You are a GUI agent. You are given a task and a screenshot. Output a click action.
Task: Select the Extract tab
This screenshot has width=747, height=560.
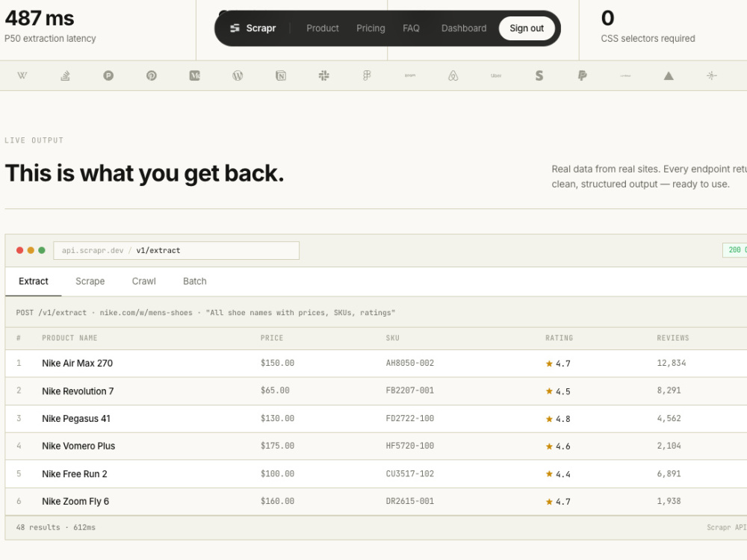pyautogui.click(x=34, y=281)
